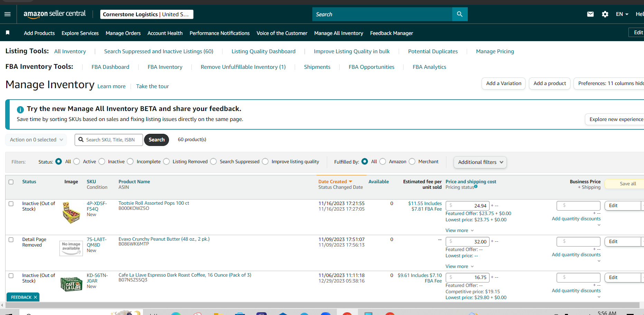Add quantity discounts for Cafe La Llave

576,291
